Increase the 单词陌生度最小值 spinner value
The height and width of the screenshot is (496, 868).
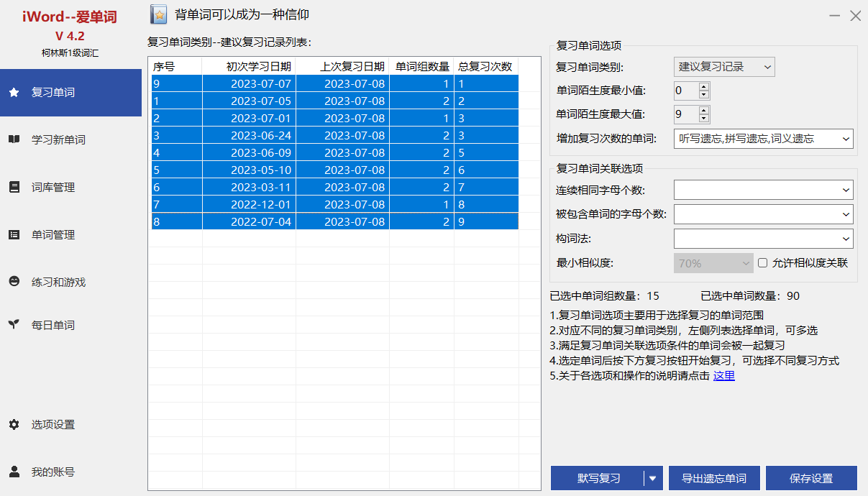click(703, 86)
